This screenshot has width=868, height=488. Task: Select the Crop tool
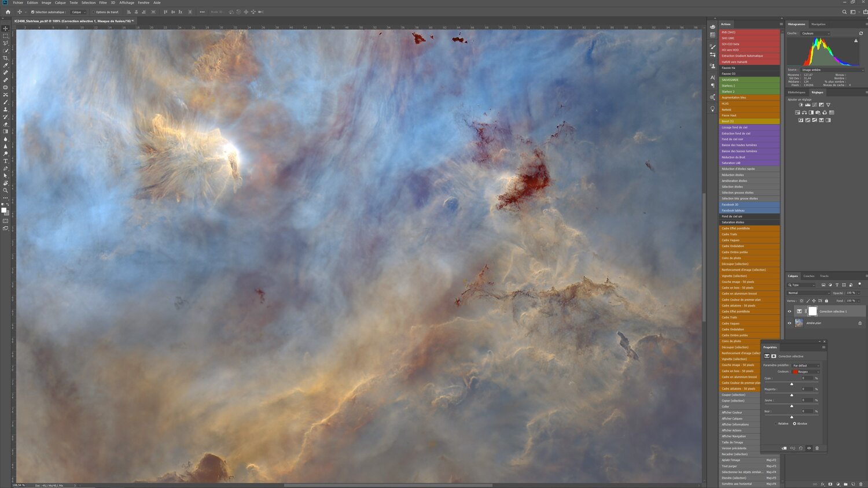click(x=6, y=58)
